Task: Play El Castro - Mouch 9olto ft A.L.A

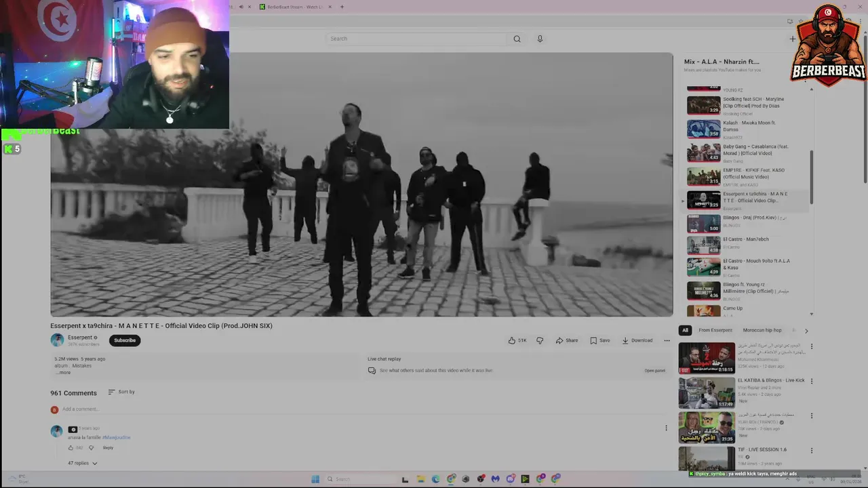Action: (x=746, y=267)
